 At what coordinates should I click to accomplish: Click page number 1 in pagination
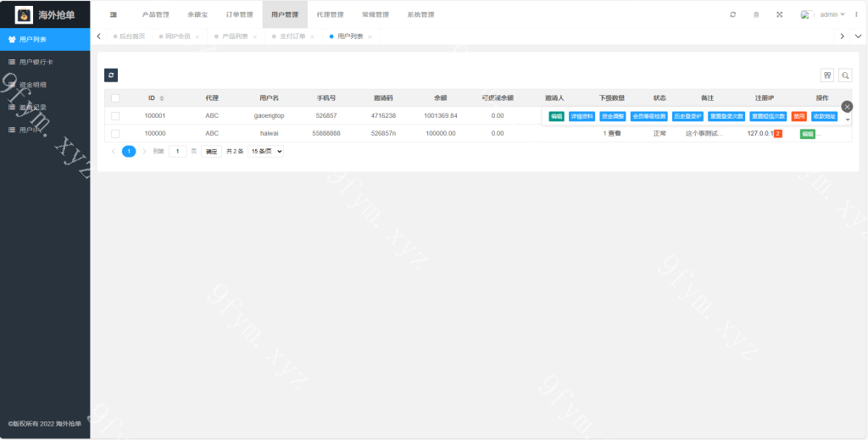(x=129, y=151)
